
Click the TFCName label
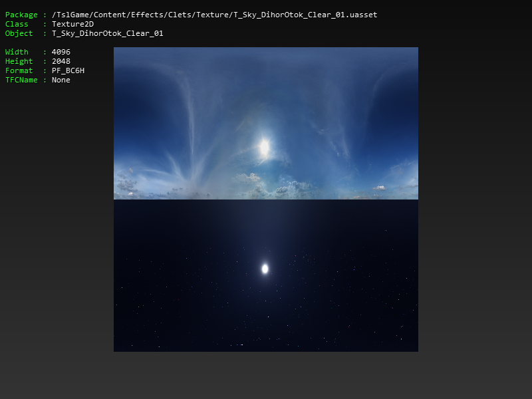click(21, 80)
